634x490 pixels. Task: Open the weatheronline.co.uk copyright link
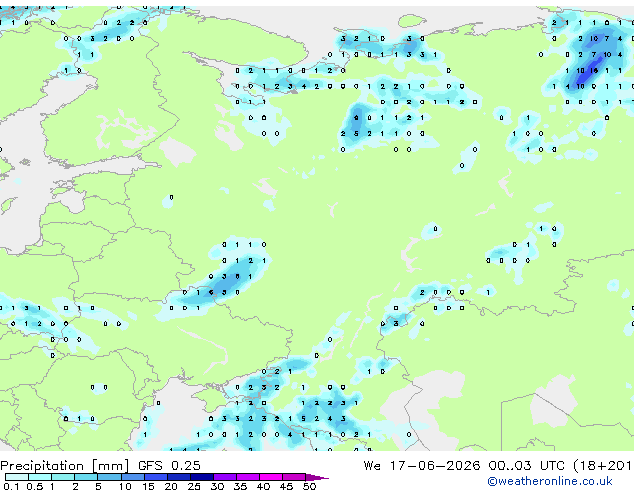[x=550, y=481]
